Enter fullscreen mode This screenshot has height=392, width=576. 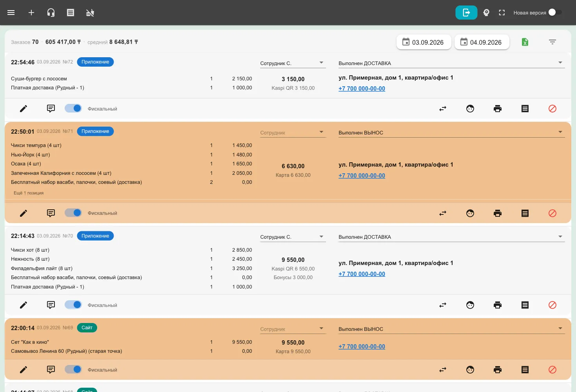point(502,13)
